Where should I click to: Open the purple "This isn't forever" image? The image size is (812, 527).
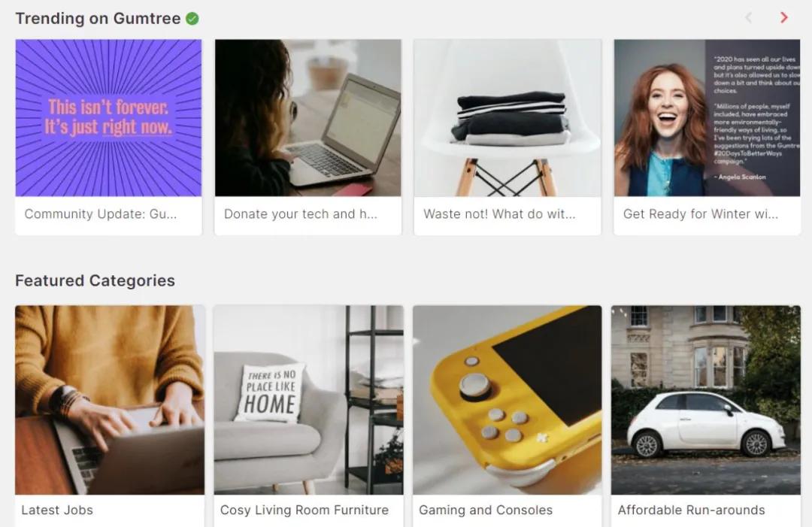click(x=109, y=118)
